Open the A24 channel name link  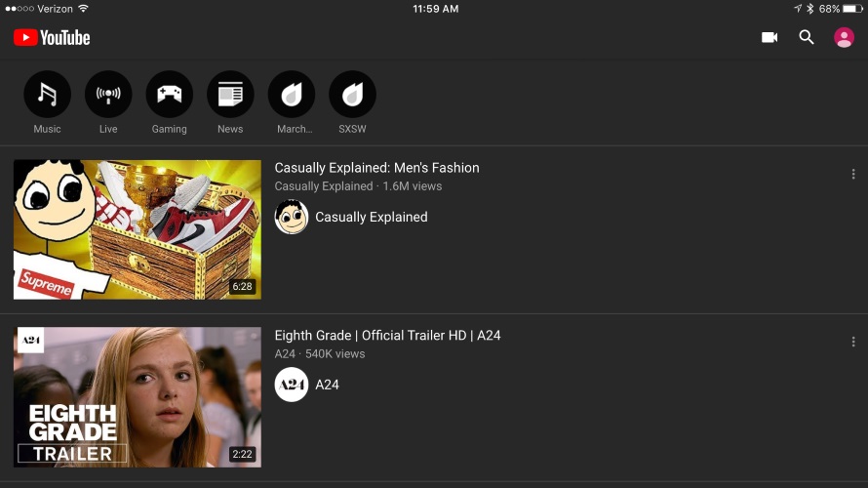(x=327, y=385)
